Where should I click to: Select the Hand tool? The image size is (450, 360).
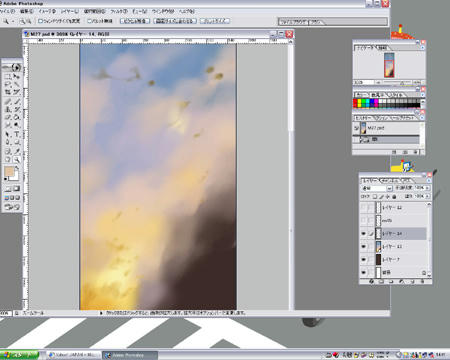tap(8, 160)
